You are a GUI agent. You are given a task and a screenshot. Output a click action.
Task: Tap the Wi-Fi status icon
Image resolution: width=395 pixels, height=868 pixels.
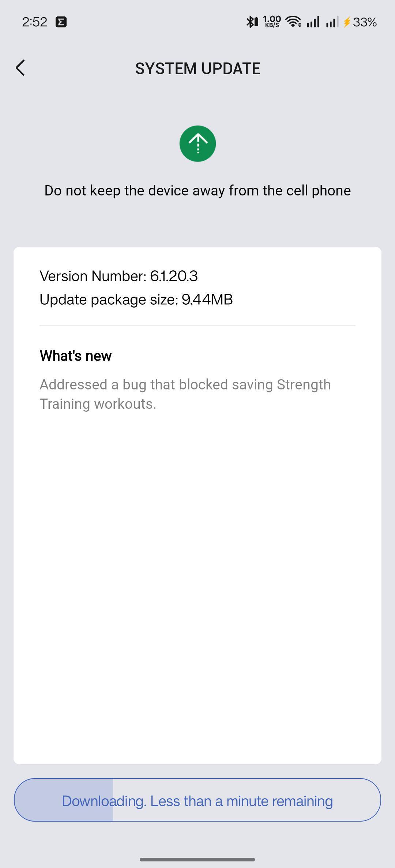(x=293, y=22)
